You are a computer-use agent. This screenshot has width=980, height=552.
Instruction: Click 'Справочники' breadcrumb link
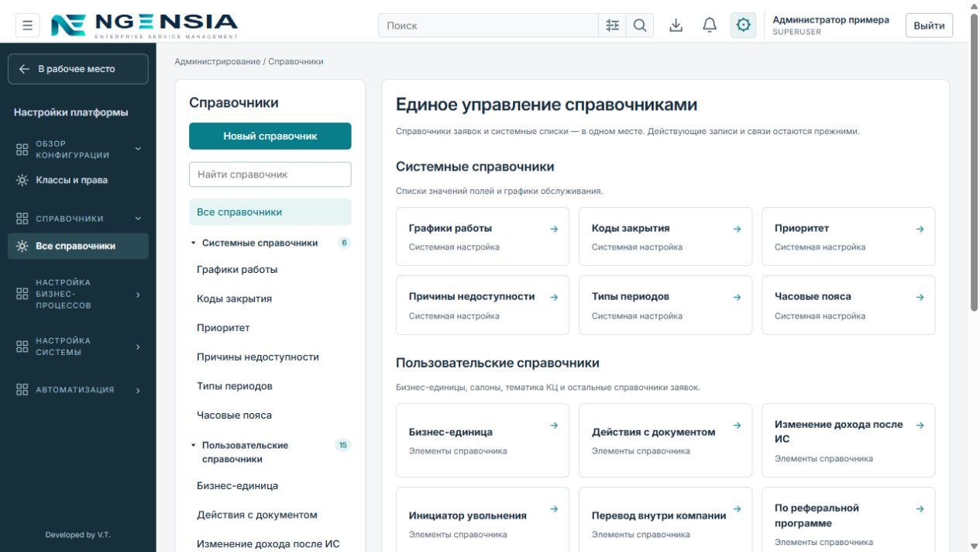pyautogui.click(x=296, y=61)
